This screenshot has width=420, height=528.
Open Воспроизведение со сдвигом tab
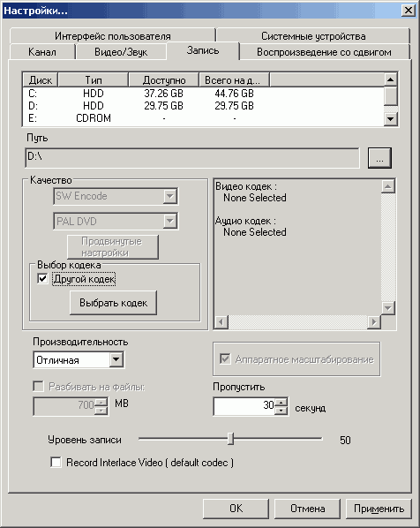[324, 52]
